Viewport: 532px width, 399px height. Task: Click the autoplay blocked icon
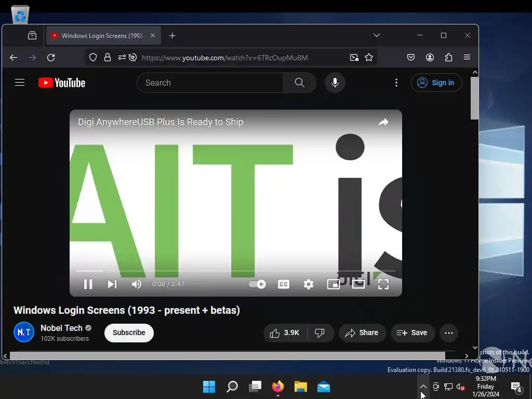pyautogui.click(x=132, y=57)
